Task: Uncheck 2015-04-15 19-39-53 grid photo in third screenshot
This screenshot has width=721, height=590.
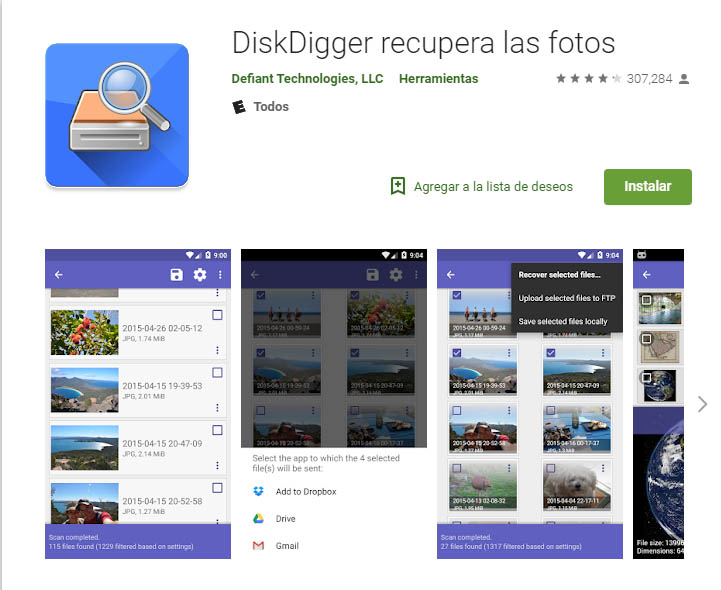Action: (457, 353)
